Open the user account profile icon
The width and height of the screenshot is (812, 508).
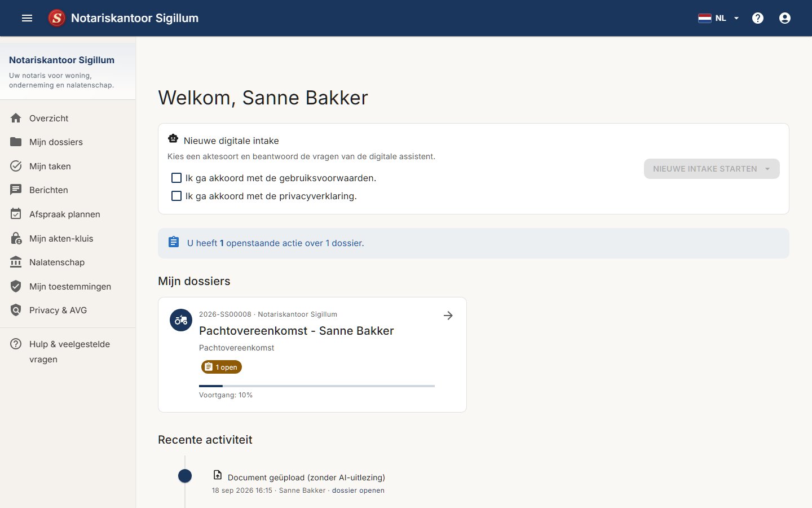click(x=785, y=18)
